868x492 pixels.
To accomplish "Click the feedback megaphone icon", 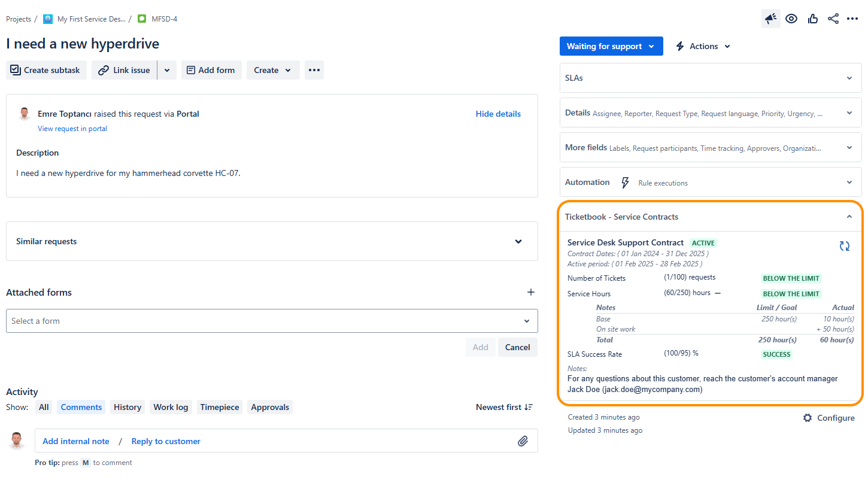I will (x=770, y=19).
